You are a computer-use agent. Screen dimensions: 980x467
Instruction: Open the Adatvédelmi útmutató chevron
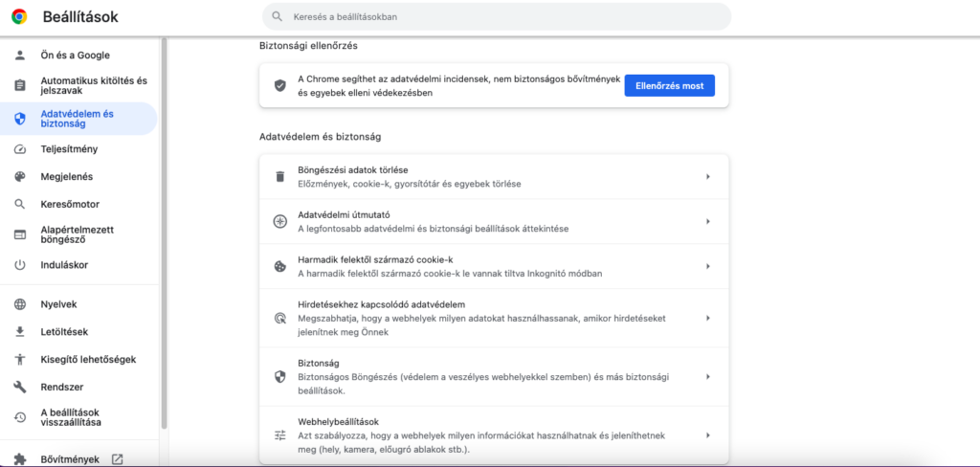(x=708, y=221)
